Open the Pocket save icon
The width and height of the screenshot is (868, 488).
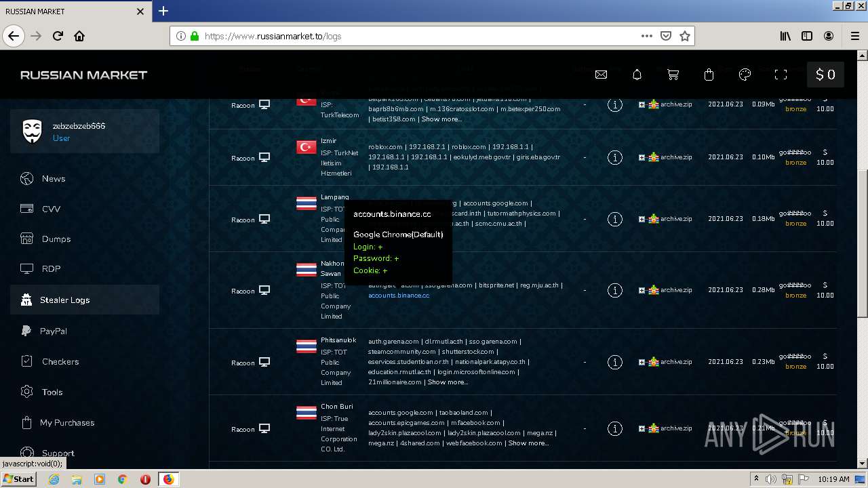click(666, 36)
